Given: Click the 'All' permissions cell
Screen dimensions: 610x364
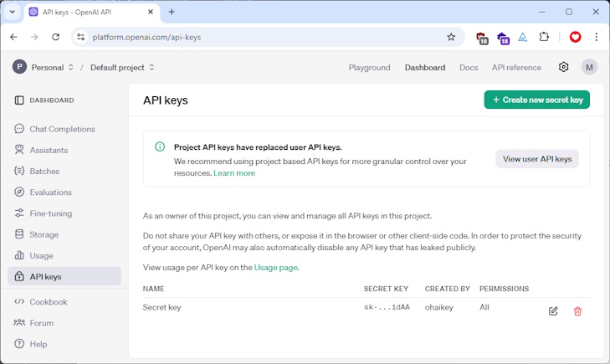Looking at the screenshot, I should pyautogui.click(x=484, y=307).
